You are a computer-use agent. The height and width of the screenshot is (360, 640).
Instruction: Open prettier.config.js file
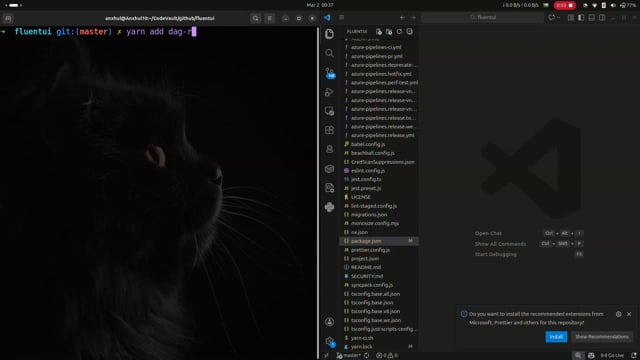click(378, 250)
